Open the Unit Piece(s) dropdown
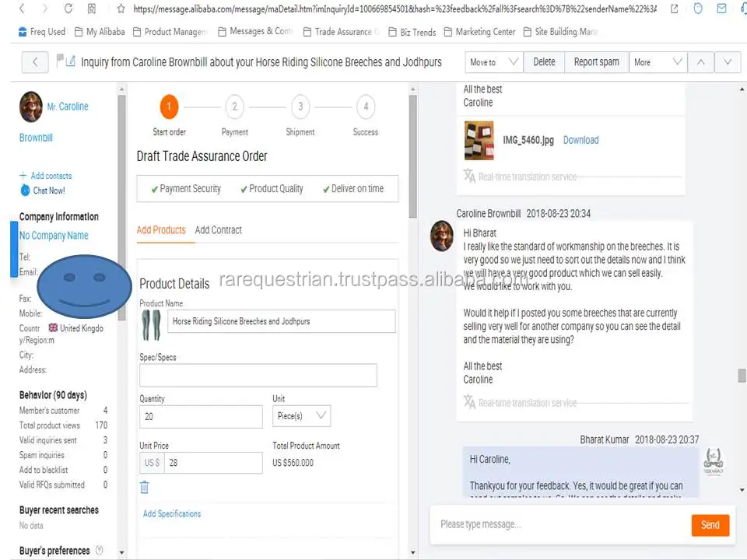 click(301, 416)
